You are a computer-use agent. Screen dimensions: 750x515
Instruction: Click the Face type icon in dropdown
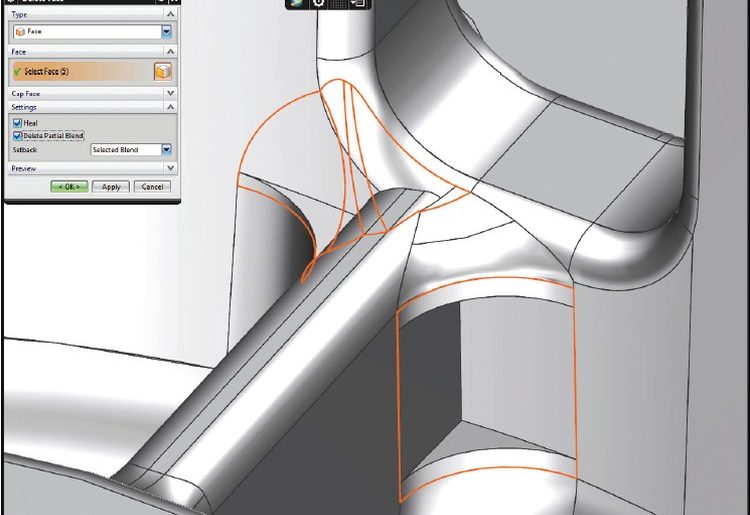coord(19,32)
